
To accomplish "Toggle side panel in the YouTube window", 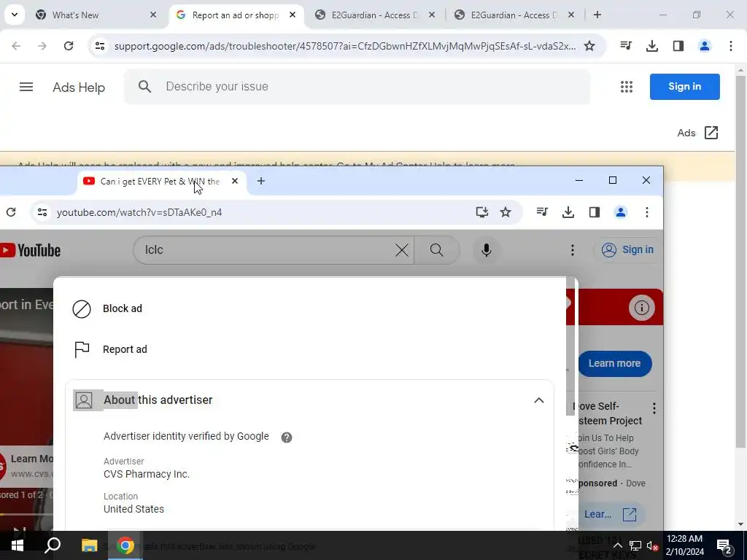I will click(594, 212).
